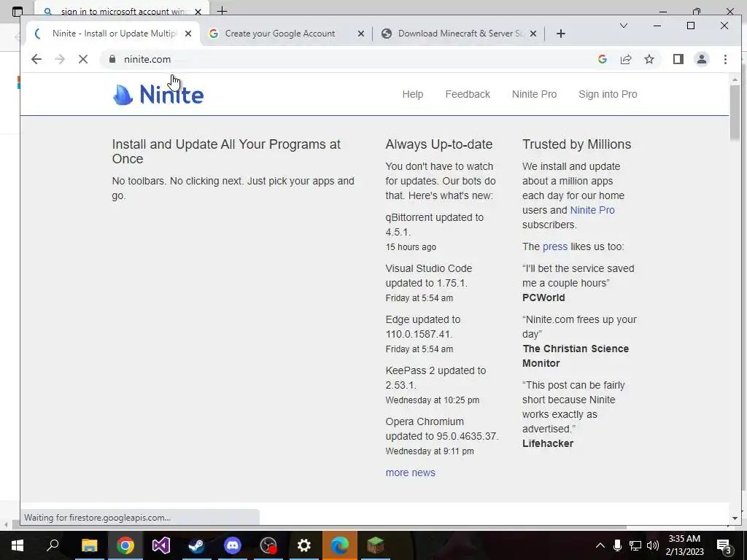Viewport: 747px width, 560px height.
Task: Open volume control tray icon
Action: pyautogui.click(x=653, y=545)
